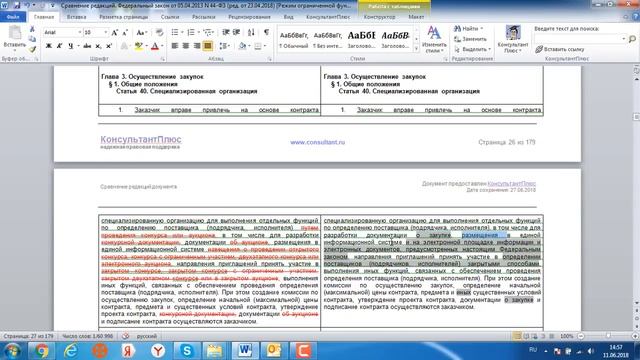Image resolution: width=640 pixels, height=360 pixels.
Task: Click the КонсультантПлюс search text field
Action: (580, 39)
